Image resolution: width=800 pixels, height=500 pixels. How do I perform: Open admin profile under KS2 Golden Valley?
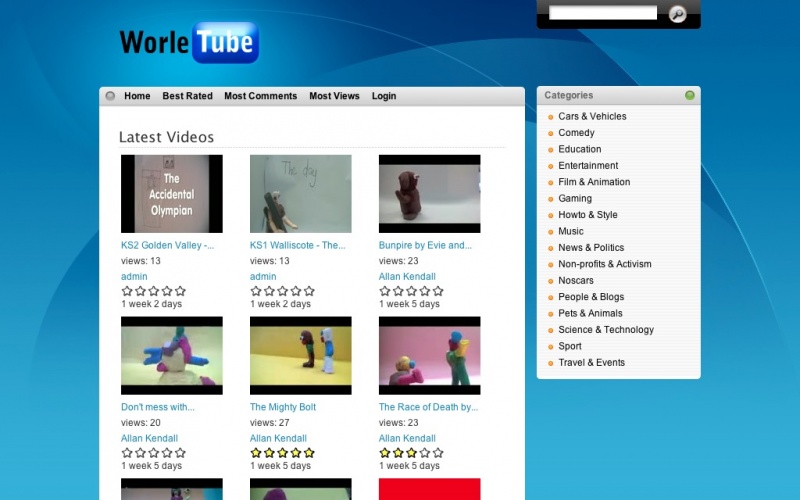134,277
